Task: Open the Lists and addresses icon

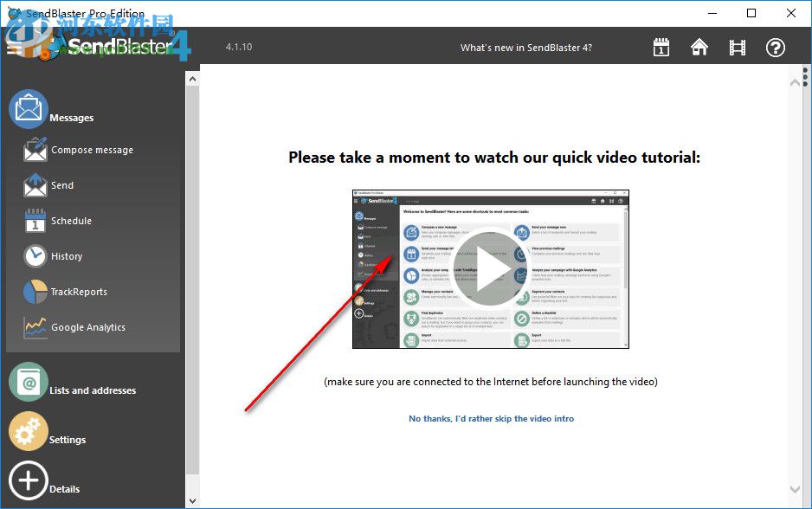Action: pos(29,382)
